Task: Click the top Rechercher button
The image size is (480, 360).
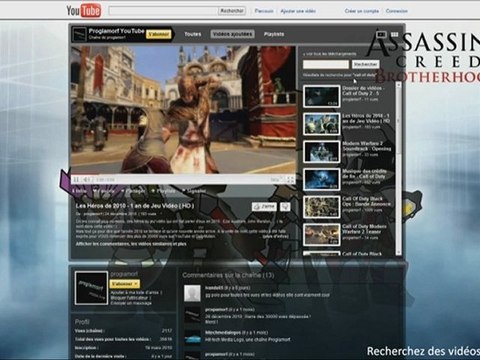Action: tap(232, 11)
